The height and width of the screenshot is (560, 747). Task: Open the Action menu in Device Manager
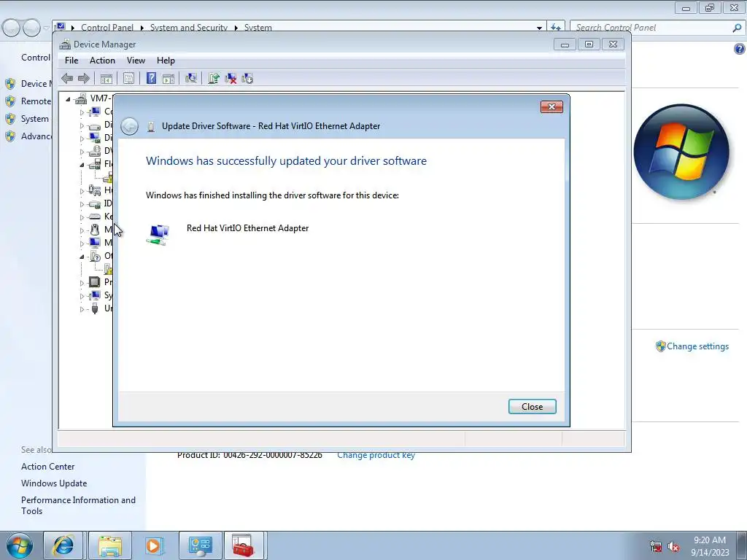point(102,61)
